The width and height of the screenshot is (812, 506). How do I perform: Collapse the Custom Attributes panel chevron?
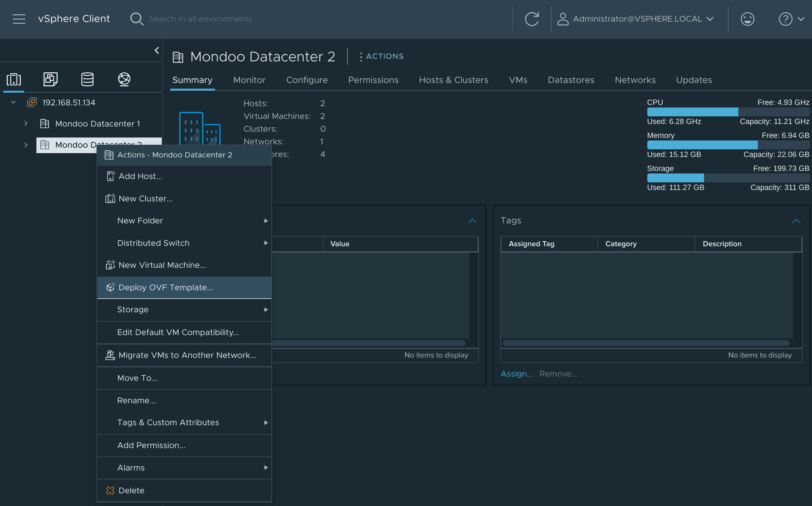[x=472, y=221]
